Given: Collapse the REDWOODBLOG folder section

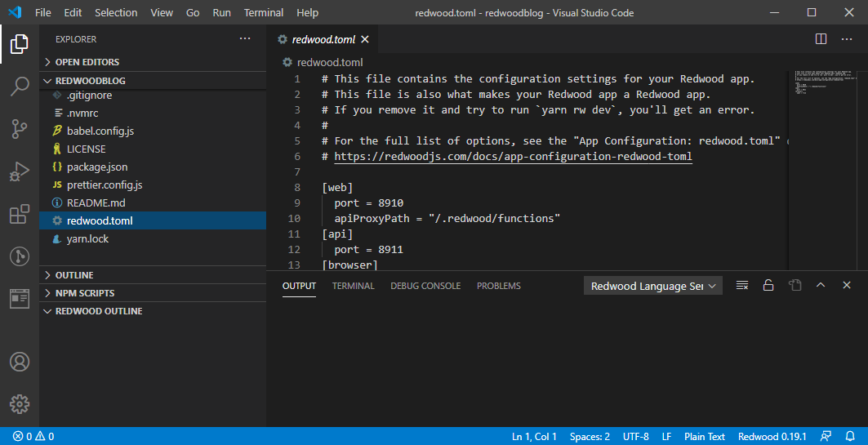Looking at the screenshot, I should 153,81.
